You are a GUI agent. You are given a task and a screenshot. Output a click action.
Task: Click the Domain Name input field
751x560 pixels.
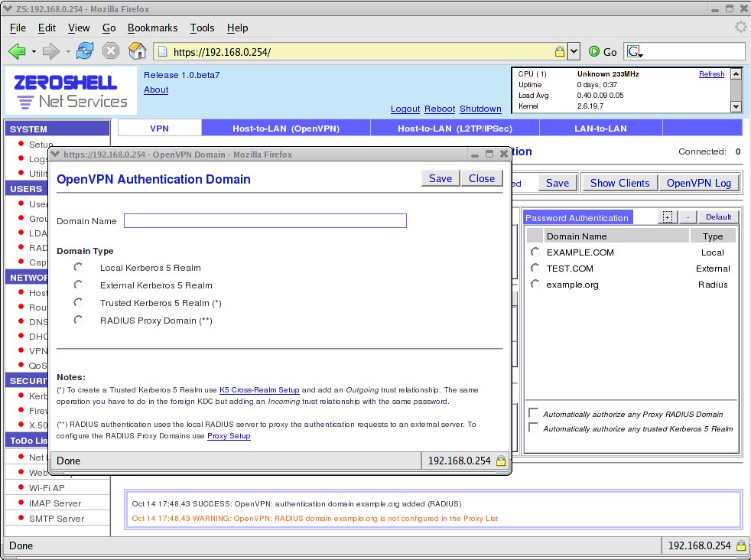[265, 221]
